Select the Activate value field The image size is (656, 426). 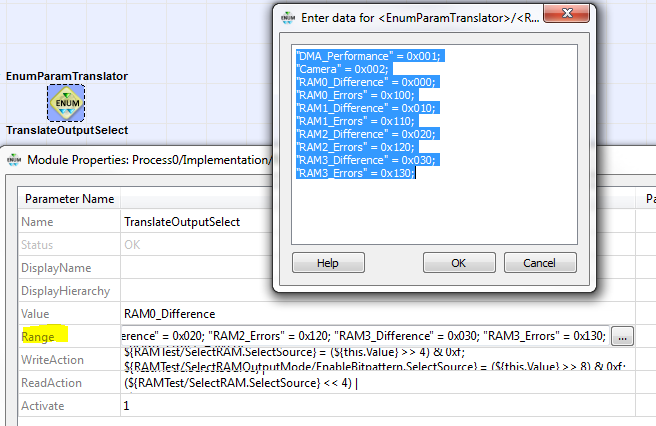click(x=377, y=405)
